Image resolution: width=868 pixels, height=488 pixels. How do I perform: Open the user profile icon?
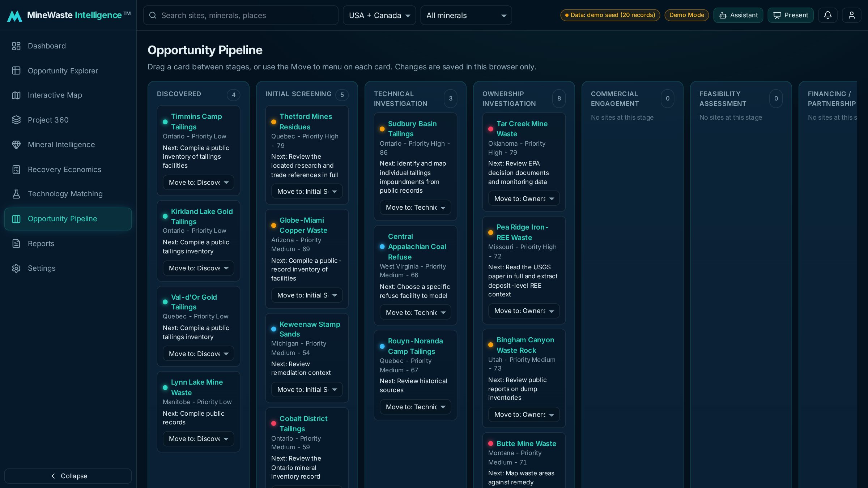(x=851, y=15)
